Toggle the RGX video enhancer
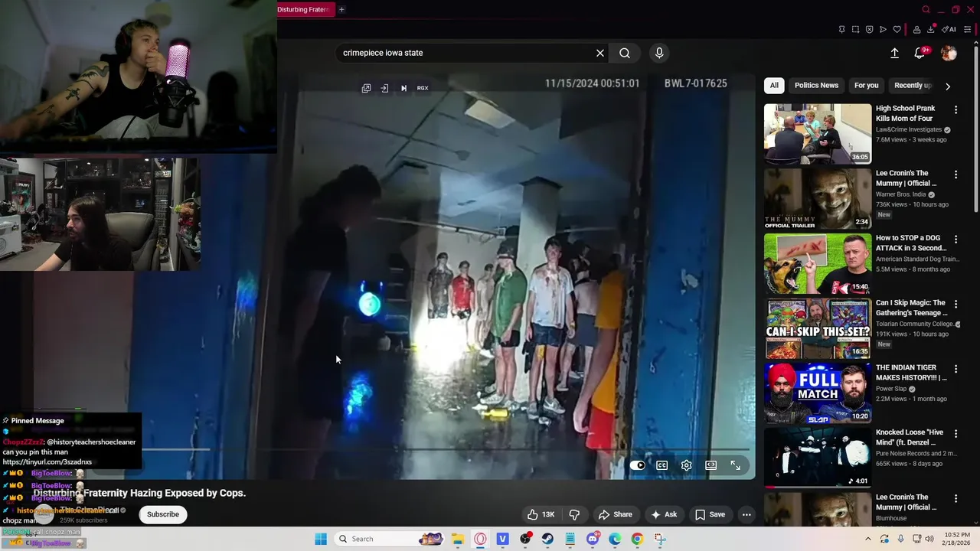The height and width of the screenshot is (551, 980). (423, 88)
